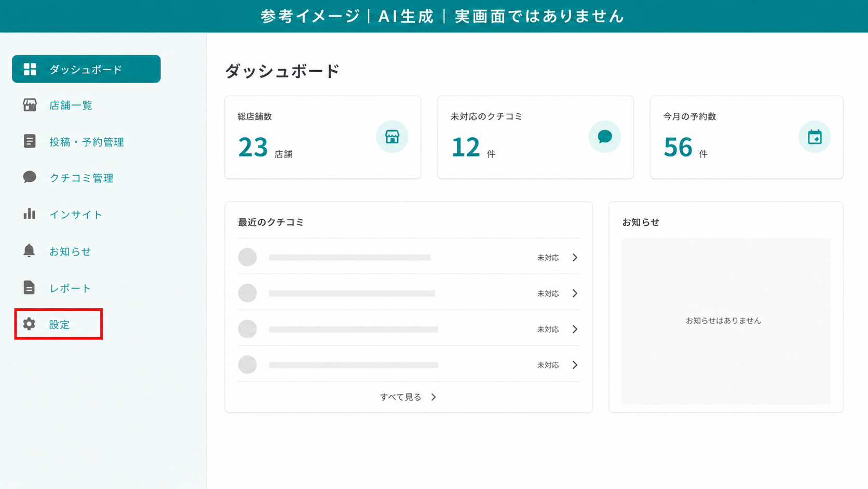This screenshot has width=868, height=489.
Task: Click the bell icon beside お知らせ in sidebar
Action: (29, 250)
